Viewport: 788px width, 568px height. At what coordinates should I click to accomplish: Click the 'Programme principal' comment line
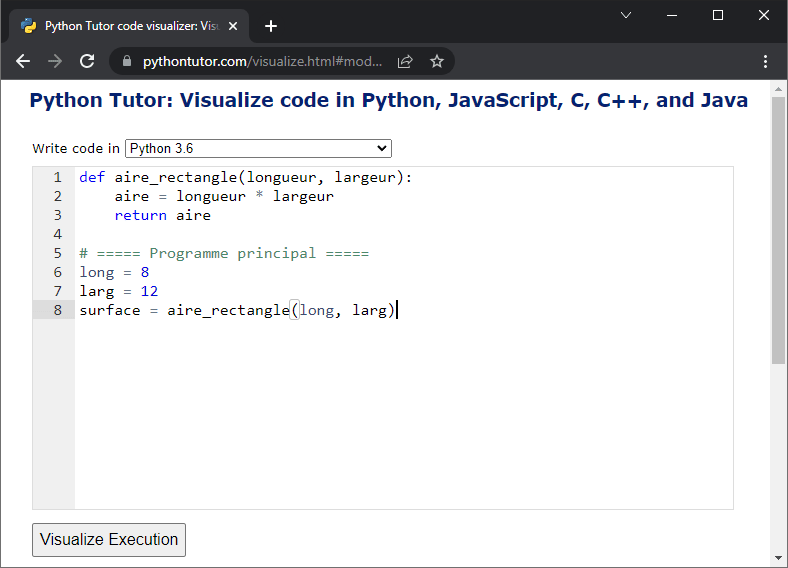224,253
